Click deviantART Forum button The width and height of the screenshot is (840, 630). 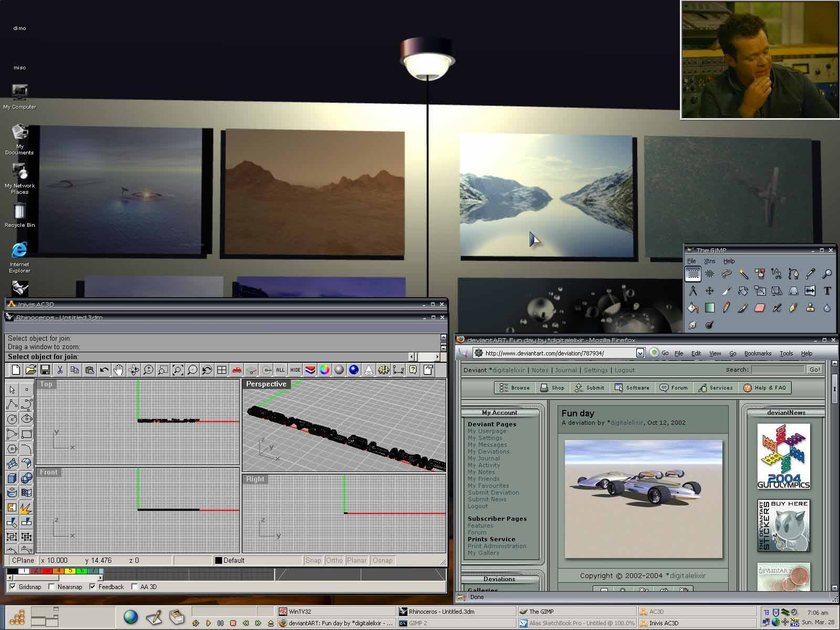pyautogui.click(x=674, y=388)
